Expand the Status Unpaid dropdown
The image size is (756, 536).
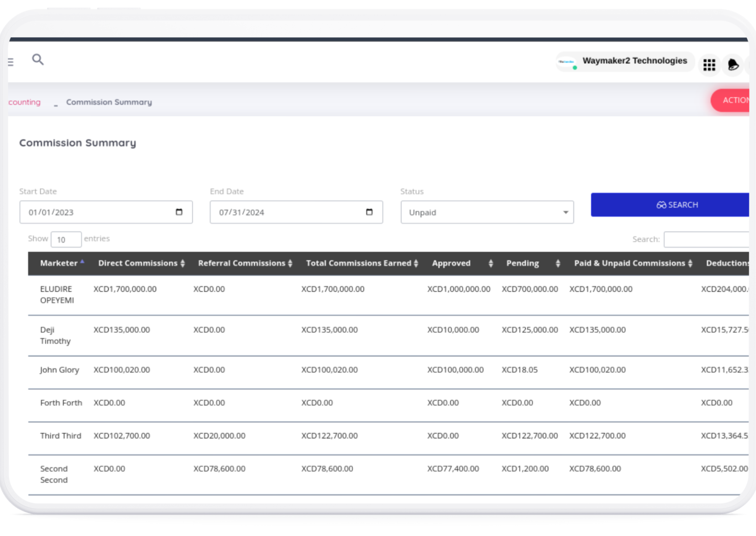487,212
